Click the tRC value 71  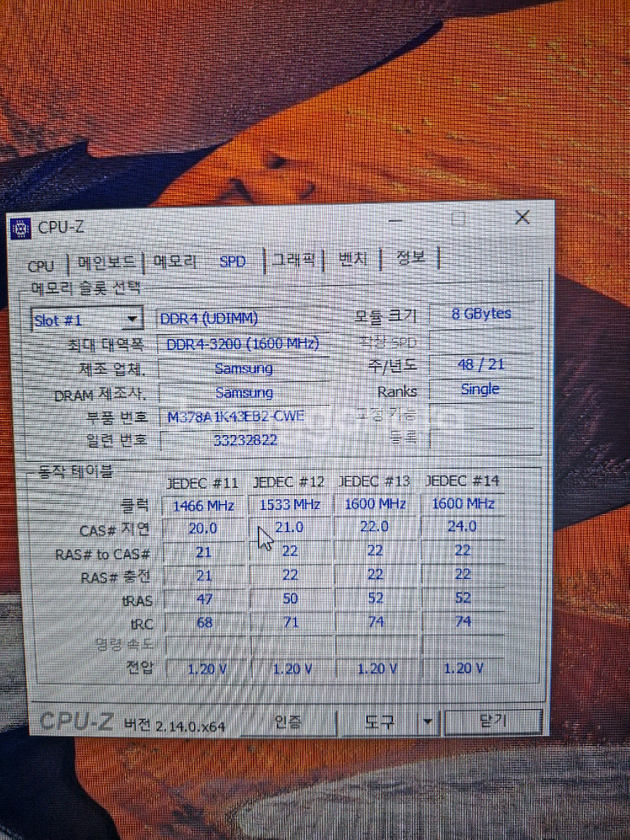[291, 622]
